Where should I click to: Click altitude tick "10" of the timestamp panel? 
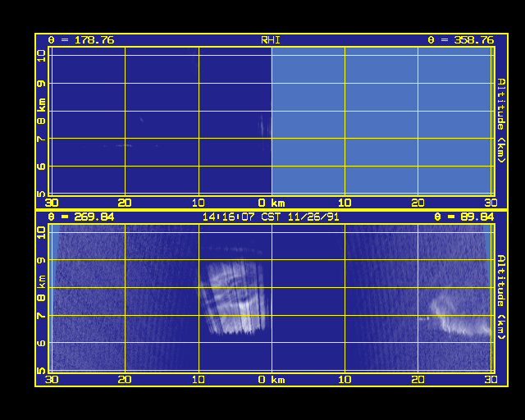41,232
